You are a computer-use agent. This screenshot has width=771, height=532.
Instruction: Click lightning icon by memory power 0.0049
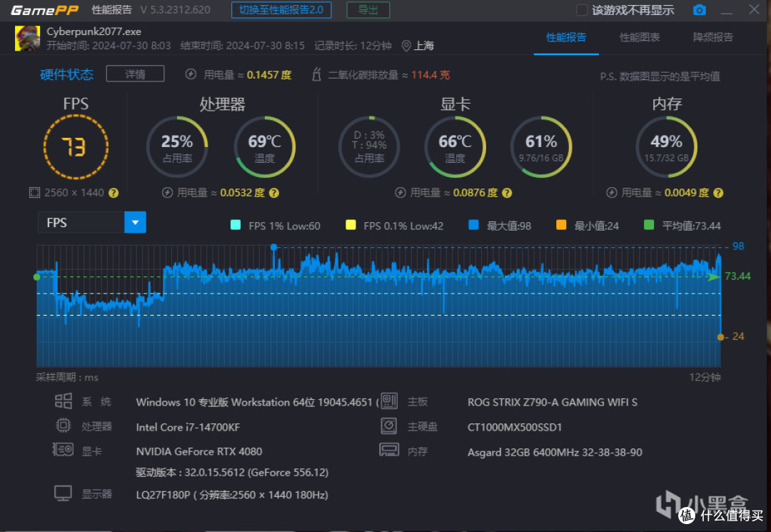point(612,193)
